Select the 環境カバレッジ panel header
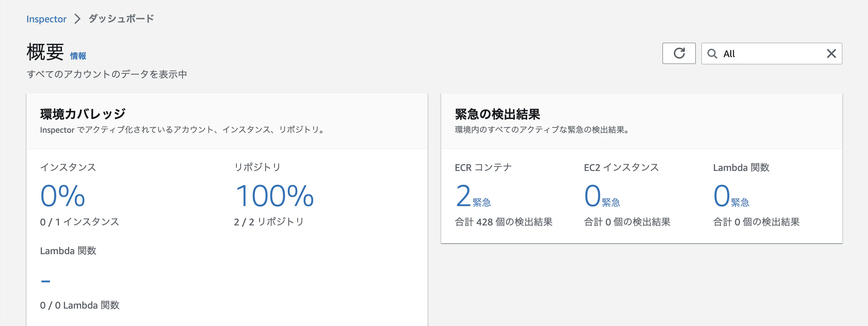868x326 pixels. point(83,112)
